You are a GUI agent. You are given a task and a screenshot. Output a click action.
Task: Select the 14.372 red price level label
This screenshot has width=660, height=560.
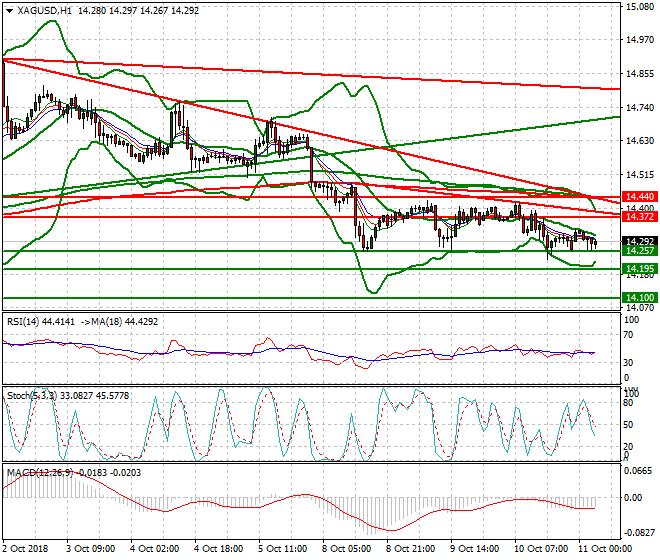[640, 216]
